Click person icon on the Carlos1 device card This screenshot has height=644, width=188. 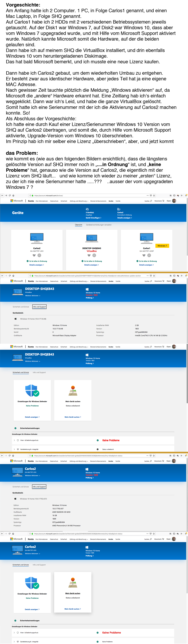point(149,255)
